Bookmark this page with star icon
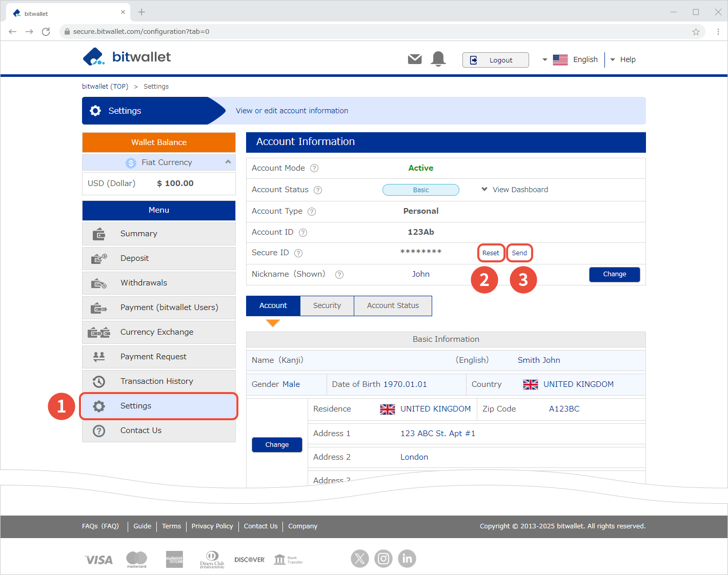728x575 pixels. click(x=696, y=32)
